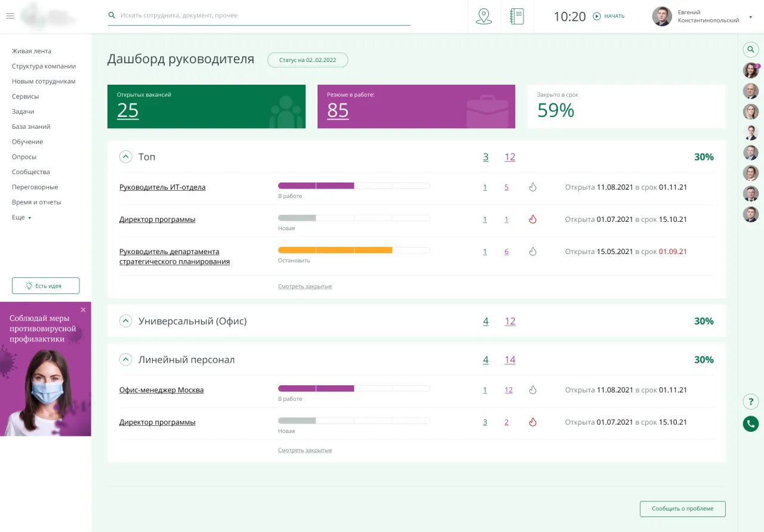Collapse the Топ section
Screen dimensions: 764x532
(125, 156)
